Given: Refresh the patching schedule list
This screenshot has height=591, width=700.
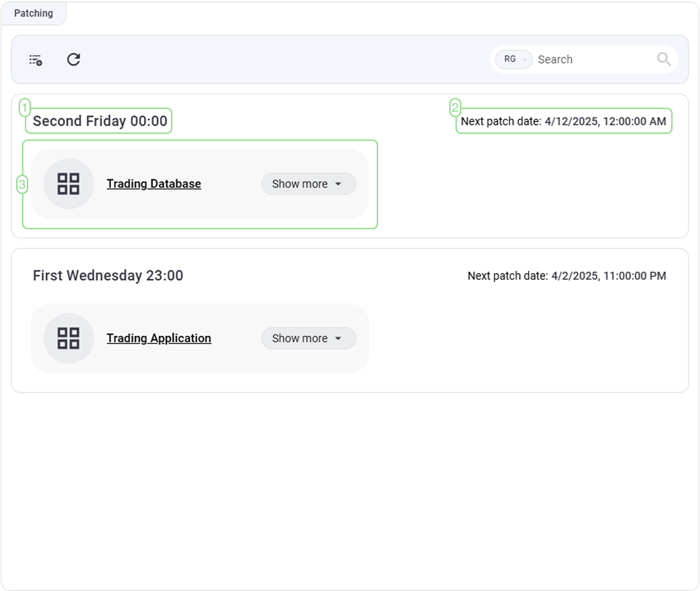Looking at the screenshot, I should pos(74,60).
